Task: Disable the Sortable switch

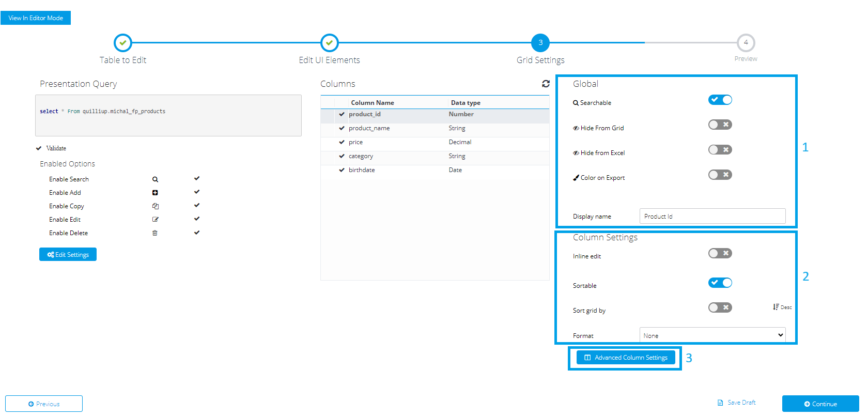Action: (720, 283)
